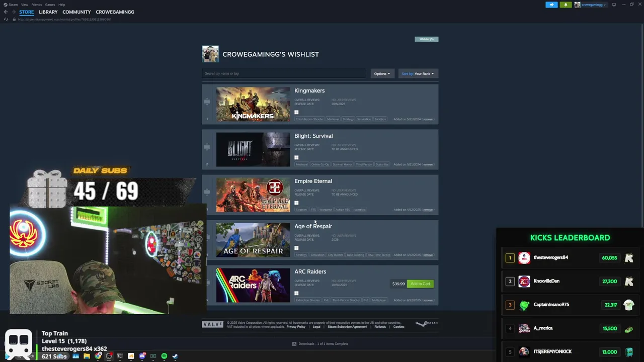Click the wishlist search by name field
644x362 pixels.
[284, 73]
